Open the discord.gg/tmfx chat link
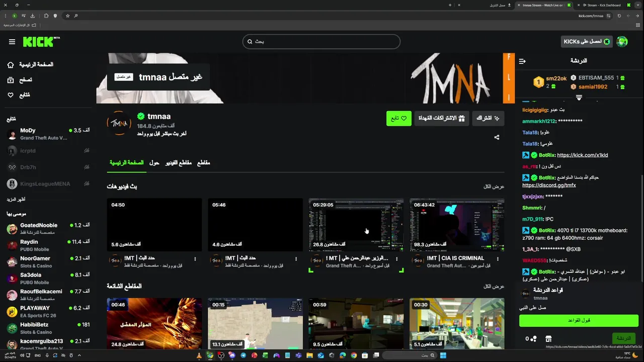 click(x=549, y=186)
